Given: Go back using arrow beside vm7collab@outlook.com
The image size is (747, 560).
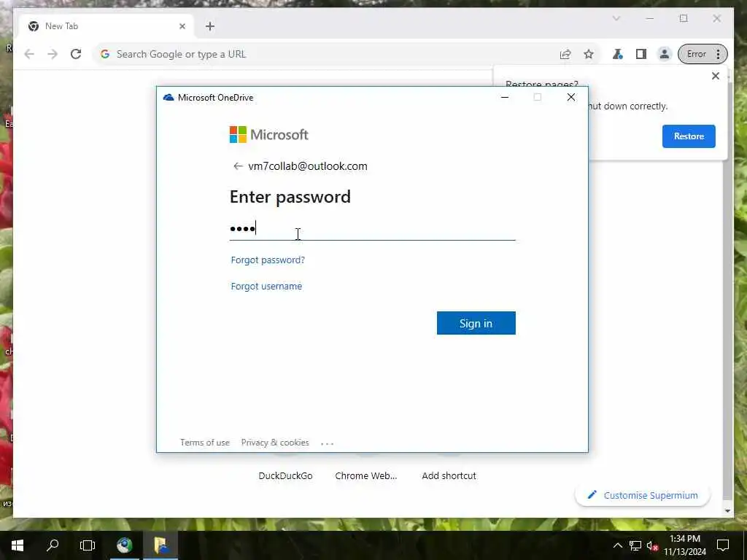Looking at the screenshot, I should [238, 166].
